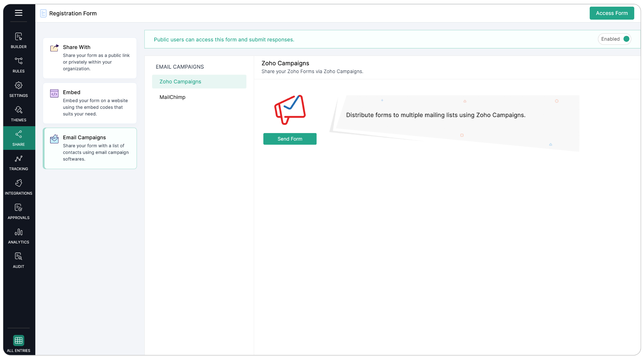Viewport: 644px width, 356px height.
Task: Select the MailChimp list item
Action: point(199,97)
